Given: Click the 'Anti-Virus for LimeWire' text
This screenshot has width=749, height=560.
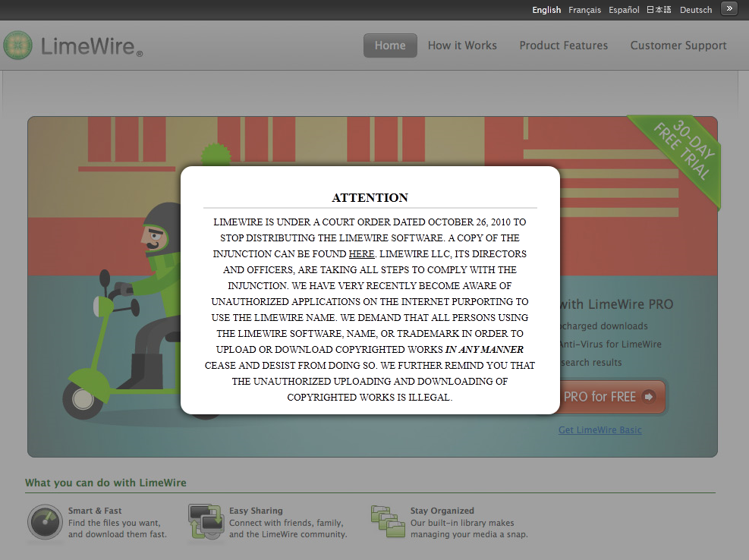Looking at the screenshot, I should pos(611,344).
